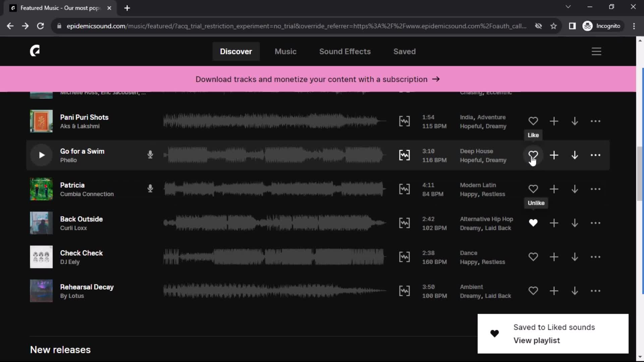Add Check Check to a playlist
The width and height of the screenshot is (644, 362).
(x=554, y=257)
